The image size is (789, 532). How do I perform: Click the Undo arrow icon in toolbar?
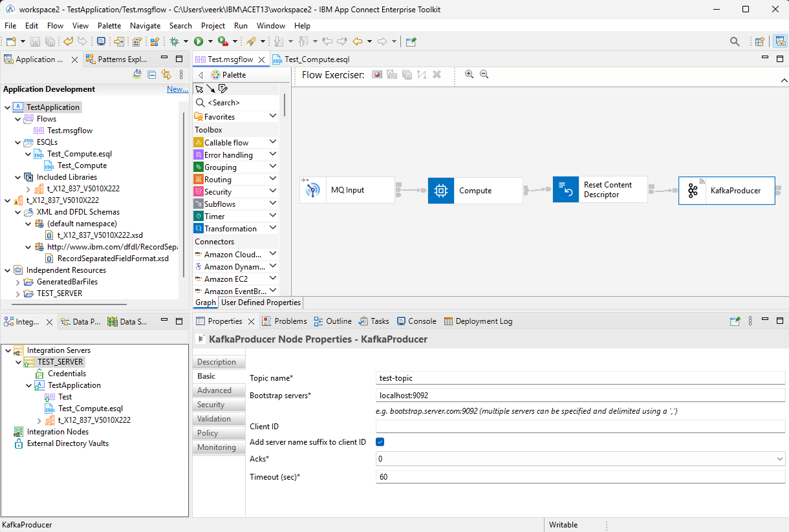click(68, 41)
